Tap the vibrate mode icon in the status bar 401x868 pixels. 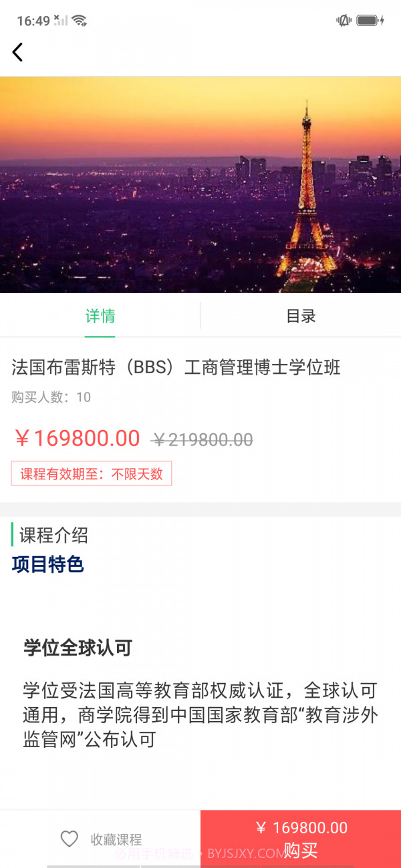click(343, 20)
